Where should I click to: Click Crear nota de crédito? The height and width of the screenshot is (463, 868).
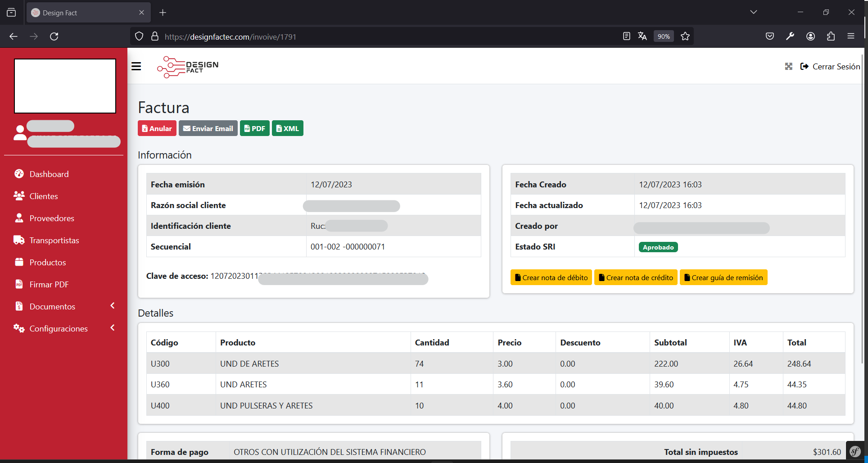pos(636,277)
